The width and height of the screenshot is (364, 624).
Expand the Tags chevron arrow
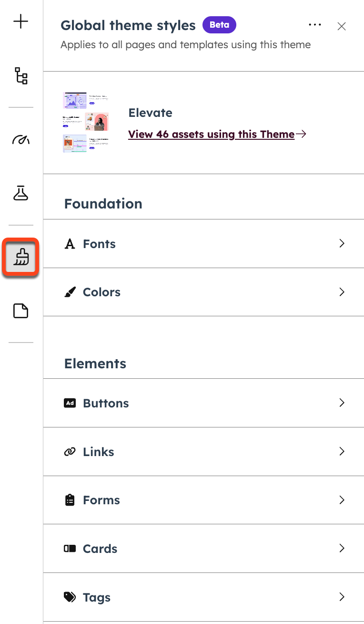[342, 597]
